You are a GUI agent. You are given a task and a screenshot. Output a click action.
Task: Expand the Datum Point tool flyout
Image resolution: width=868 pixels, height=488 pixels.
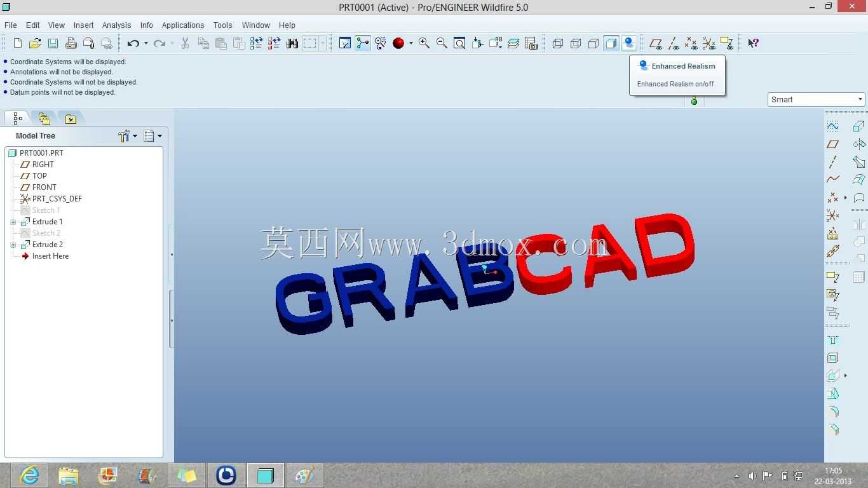tap(845, 198)
